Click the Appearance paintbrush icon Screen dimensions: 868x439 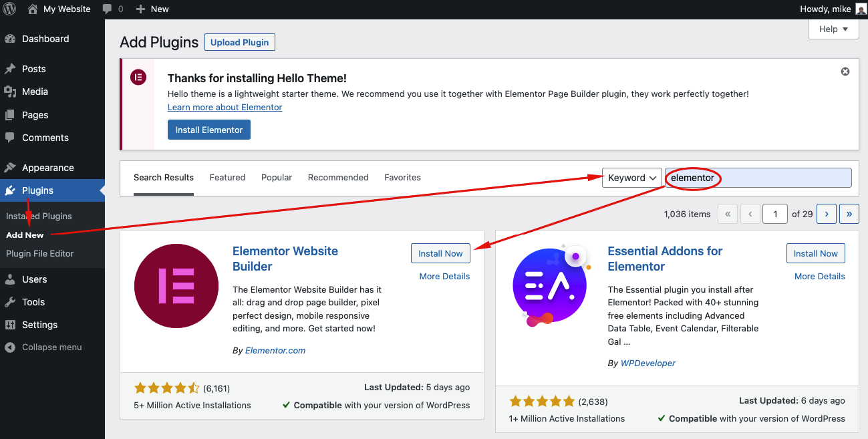tap(10, 168)
